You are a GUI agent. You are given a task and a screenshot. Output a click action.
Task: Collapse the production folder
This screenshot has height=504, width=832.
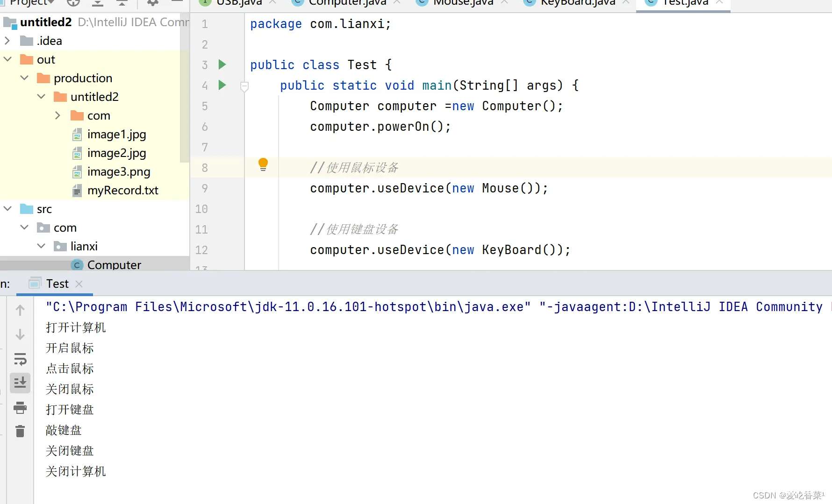pos(24,78)
